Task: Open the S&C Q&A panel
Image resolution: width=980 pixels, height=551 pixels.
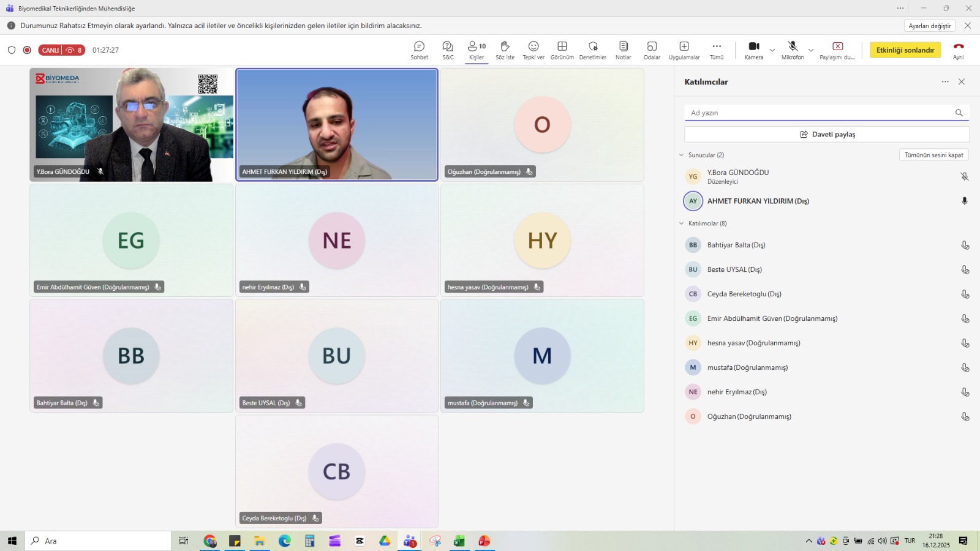Action: click(448, 50)
